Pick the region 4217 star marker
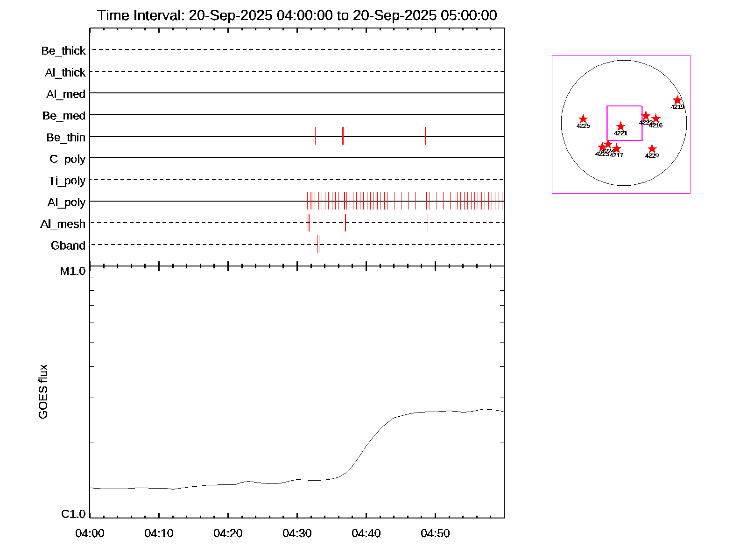This screenshot has height=560, width=747. 617,148
